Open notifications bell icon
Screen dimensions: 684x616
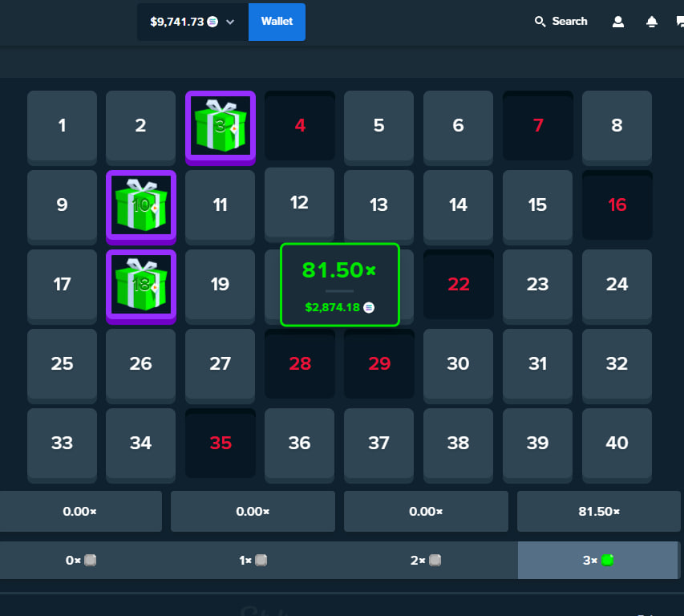click(651, 22)
